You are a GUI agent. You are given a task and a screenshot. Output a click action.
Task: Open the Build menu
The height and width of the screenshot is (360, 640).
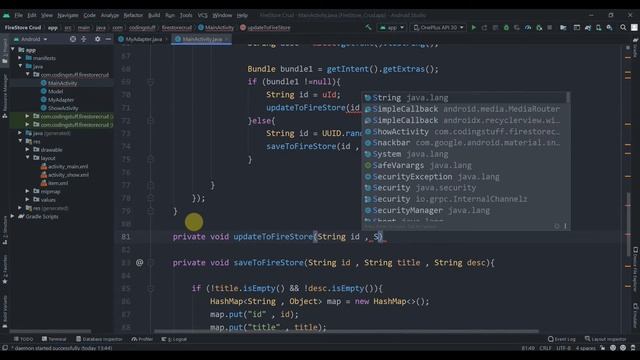tap(154, 15)
